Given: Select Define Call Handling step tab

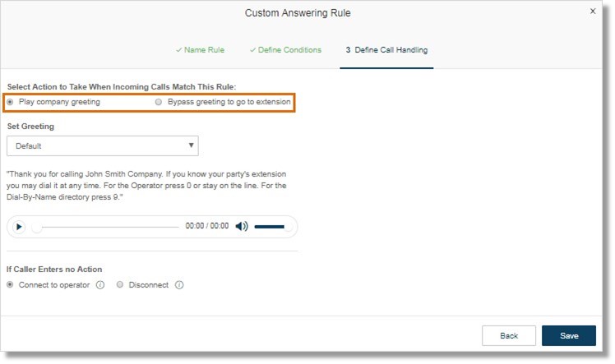Looking at the screenshot, I should (x=386, y=50).
